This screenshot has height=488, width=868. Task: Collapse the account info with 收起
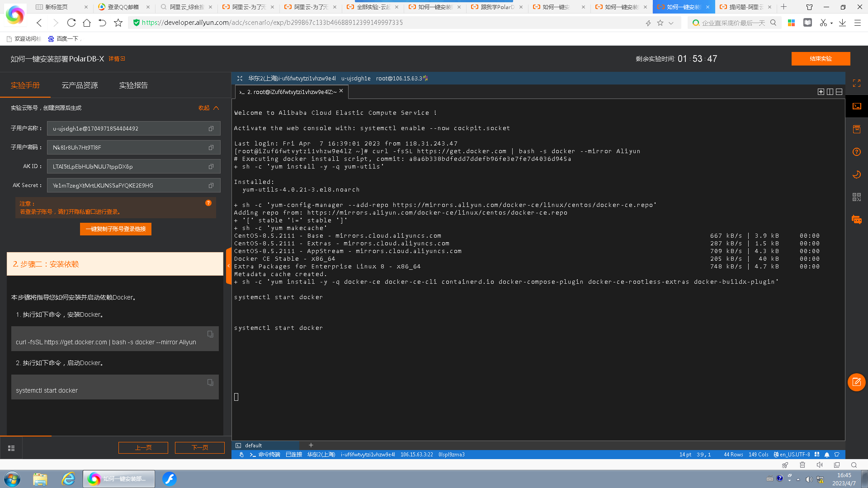209,108
